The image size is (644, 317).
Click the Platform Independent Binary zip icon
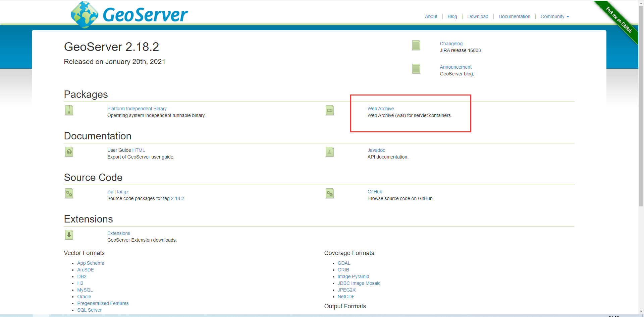pos(69,110)
